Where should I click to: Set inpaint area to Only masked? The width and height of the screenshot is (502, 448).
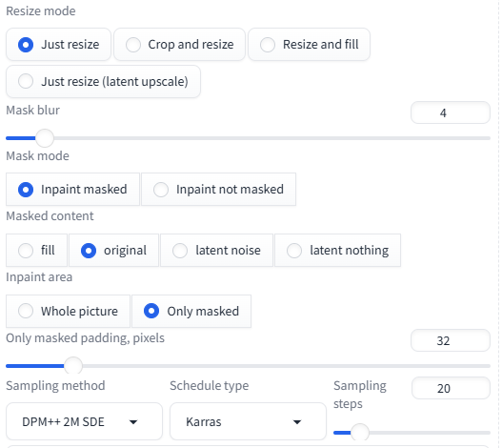pos(191,311)
